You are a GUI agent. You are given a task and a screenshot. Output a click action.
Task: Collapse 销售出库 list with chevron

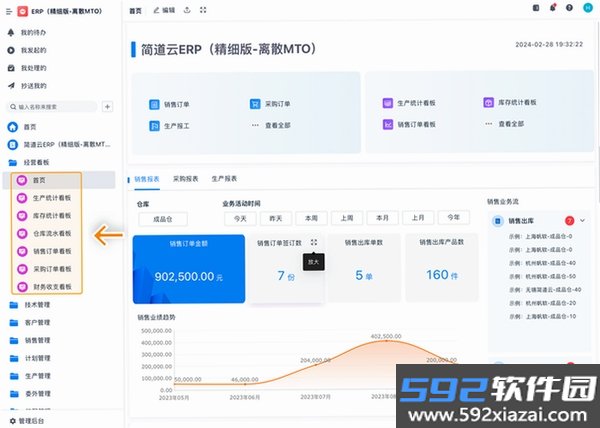pos(582,221)
